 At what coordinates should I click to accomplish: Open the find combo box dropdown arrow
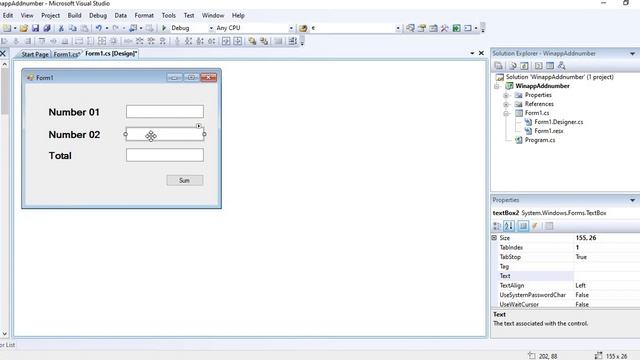(x=398, y=28)
